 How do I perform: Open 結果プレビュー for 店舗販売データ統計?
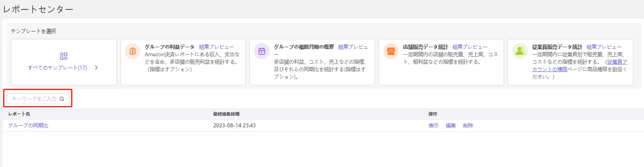[470, 47]
